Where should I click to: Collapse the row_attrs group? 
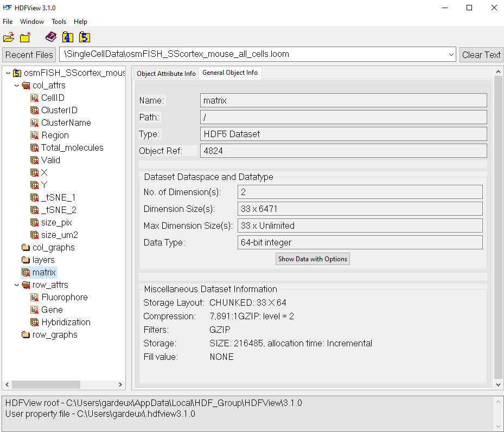(x=17, y=285)
